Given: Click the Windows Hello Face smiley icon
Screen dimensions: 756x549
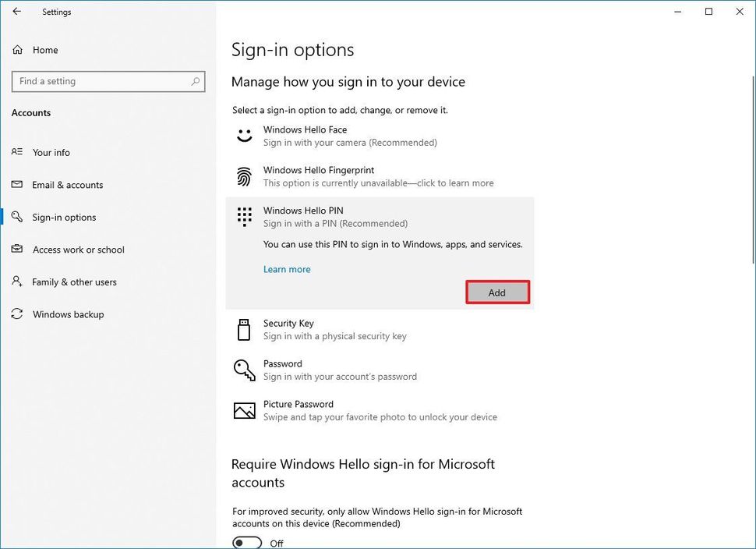Looking at the screenshot, I should pyautogui.click(x=245, y=136).
